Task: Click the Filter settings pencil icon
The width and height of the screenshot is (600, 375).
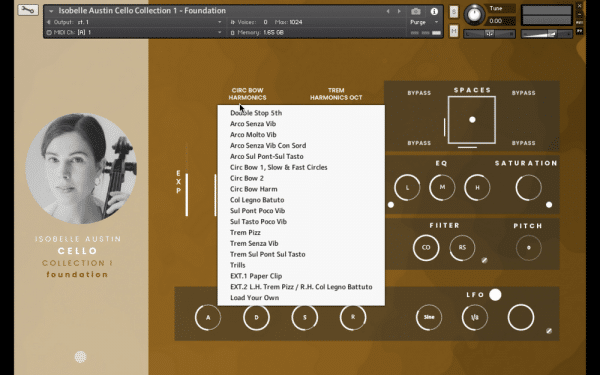Action: coord(484,261)
